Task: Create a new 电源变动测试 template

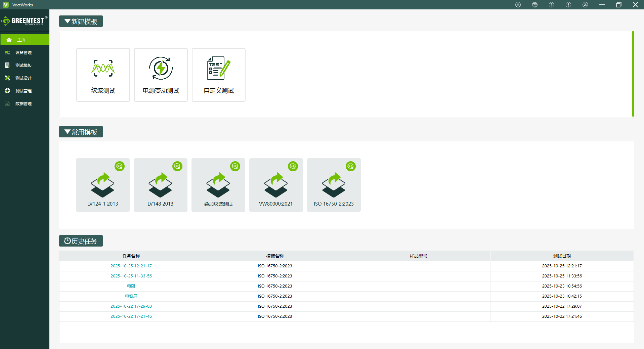Action: pyautogui.click(x=161, y=75)
